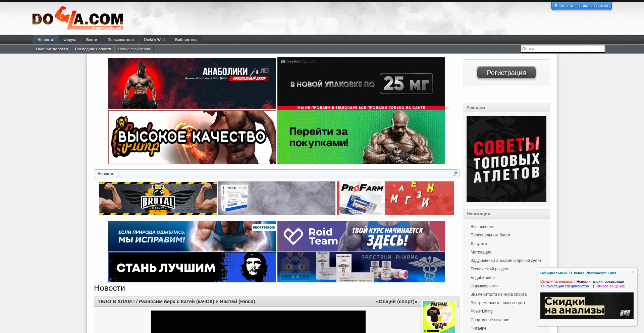The height and width of the screenshot is (333, 644).
Task: Select Главные новости submenu item
Action: point(52,49)
